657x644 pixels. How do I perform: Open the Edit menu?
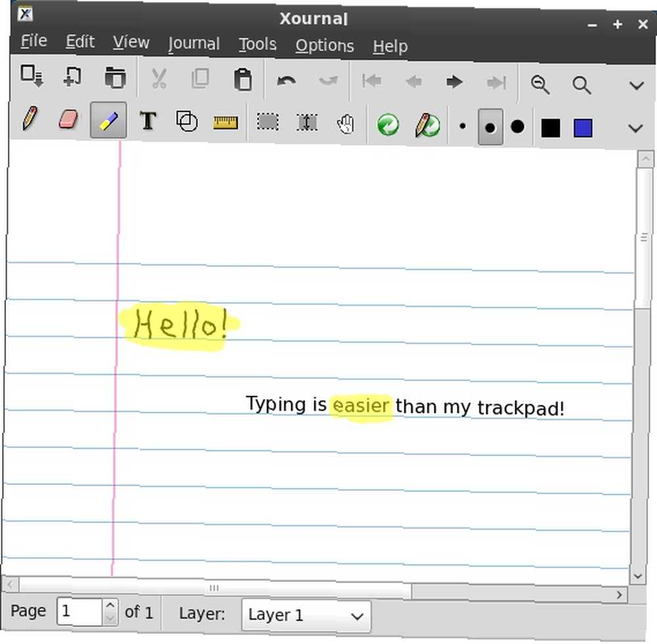pos(80,42)
